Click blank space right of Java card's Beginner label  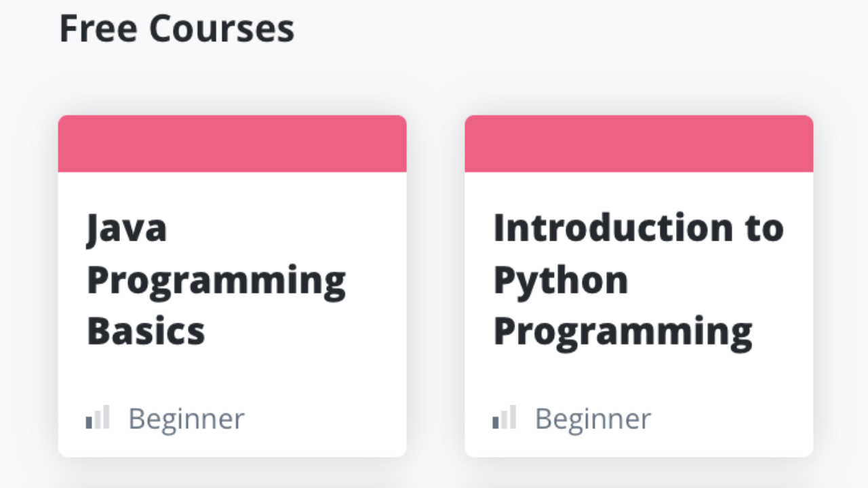325,419
